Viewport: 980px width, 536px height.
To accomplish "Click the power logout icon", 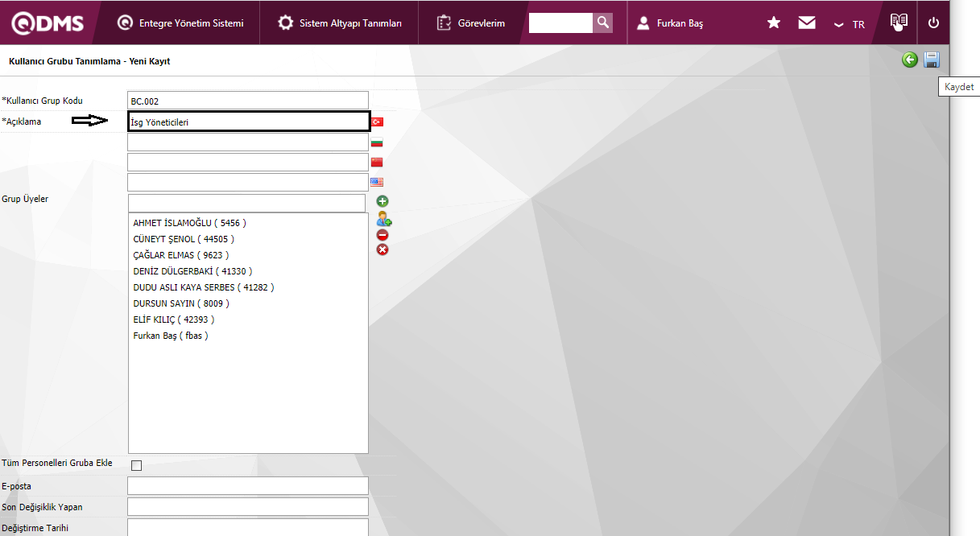I will [x=933, y=23].
